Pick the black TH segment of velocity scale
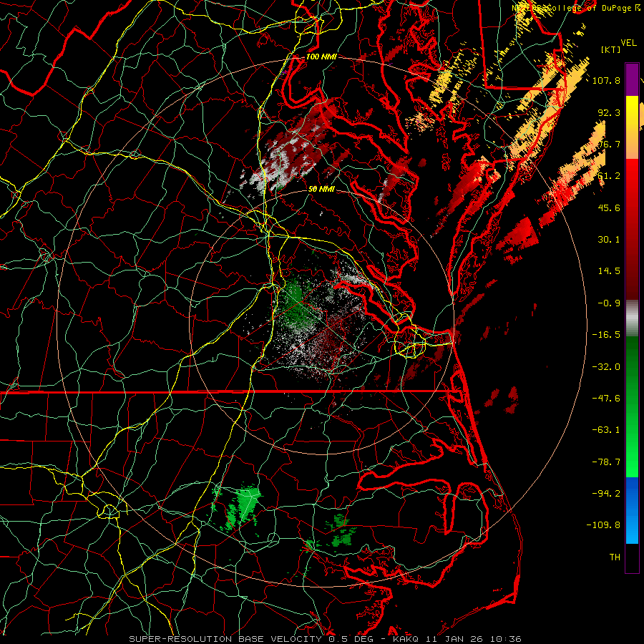 click(632, 558)
